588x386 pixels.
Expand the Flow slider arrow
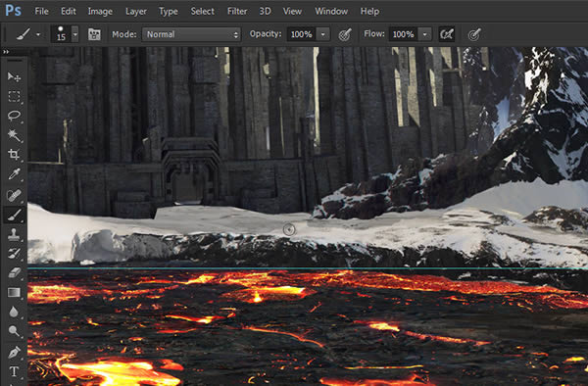[x=425, y=34]
